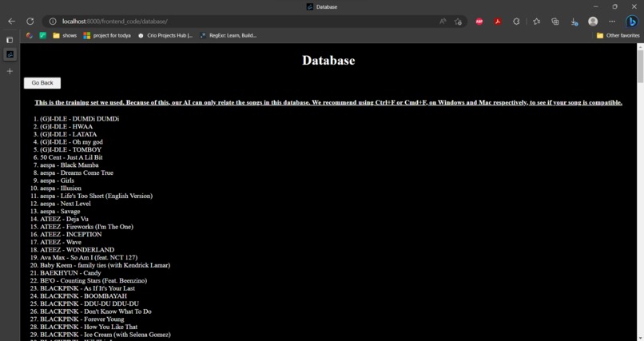Click the Go Back button

pos(42,83)
